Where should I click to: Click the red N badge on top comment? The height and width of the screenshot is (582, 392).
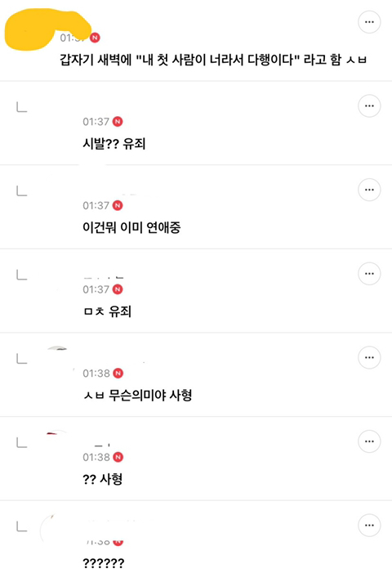pos(95,38)
